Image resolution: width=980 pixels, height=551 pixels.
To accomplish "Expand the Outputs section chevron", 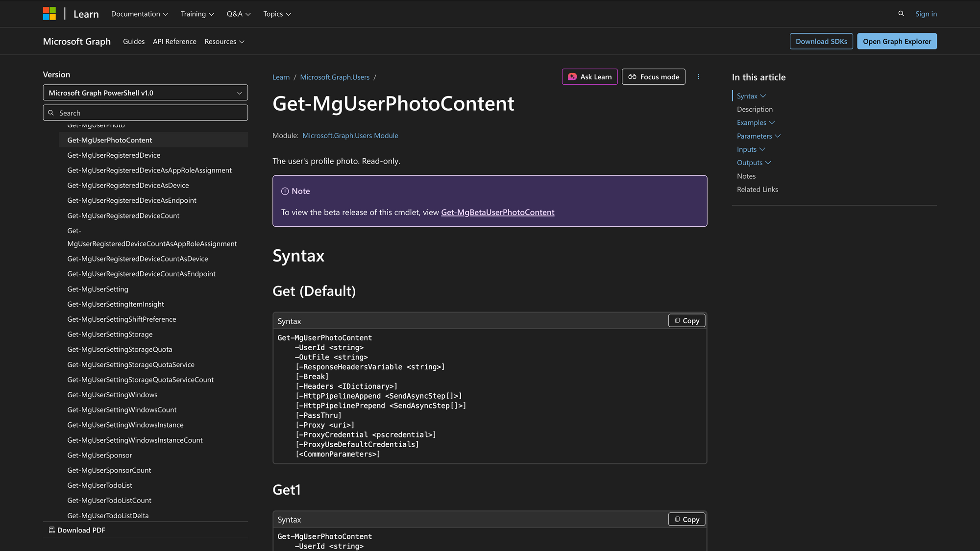I will [x=768, y=162].
